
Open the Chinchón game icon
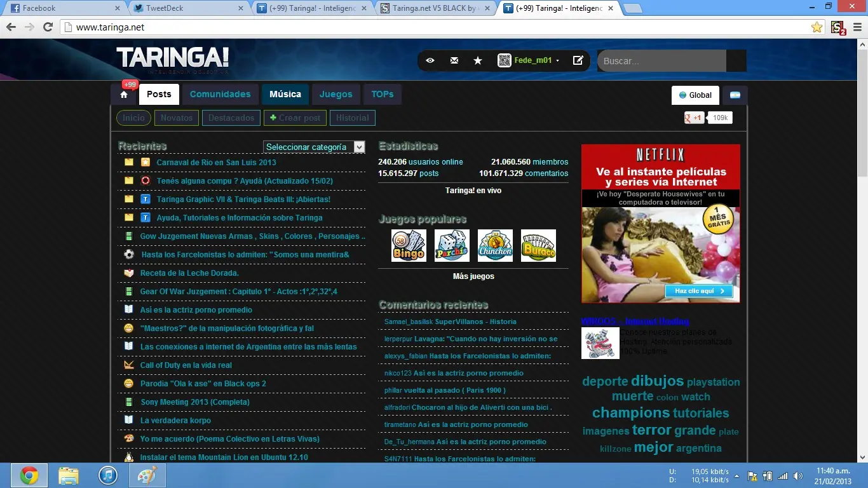click(x=495, y=245)
